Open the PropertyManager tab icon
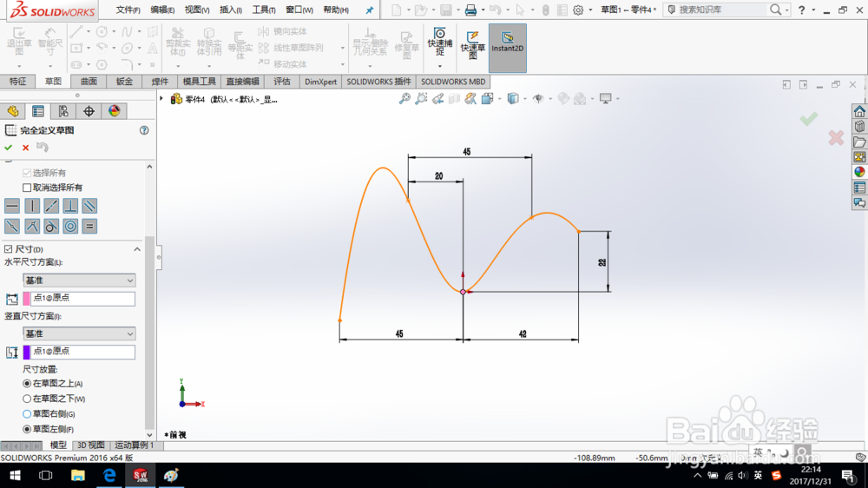Screen dimensions: 868x488 (38, 111)
